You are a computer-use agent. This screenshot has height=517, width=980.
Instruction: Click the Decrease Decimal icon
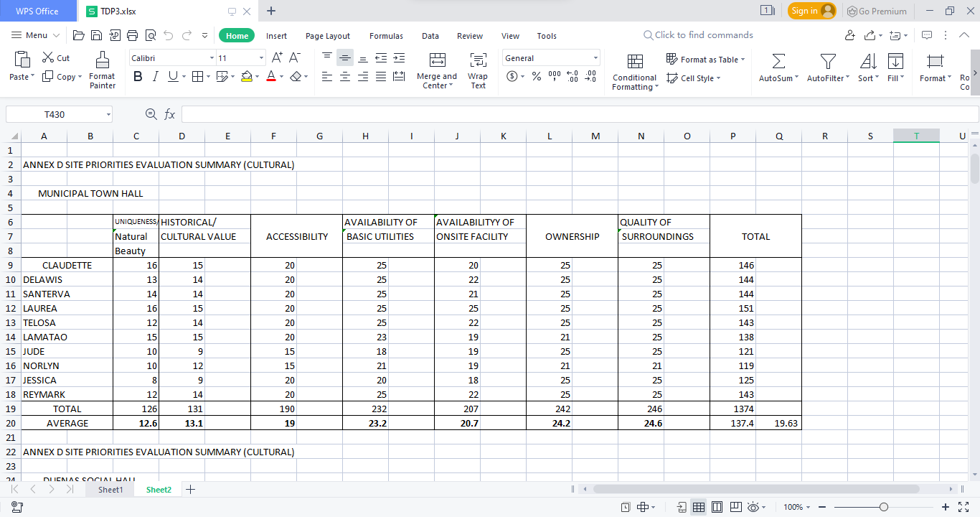(590, 77)
